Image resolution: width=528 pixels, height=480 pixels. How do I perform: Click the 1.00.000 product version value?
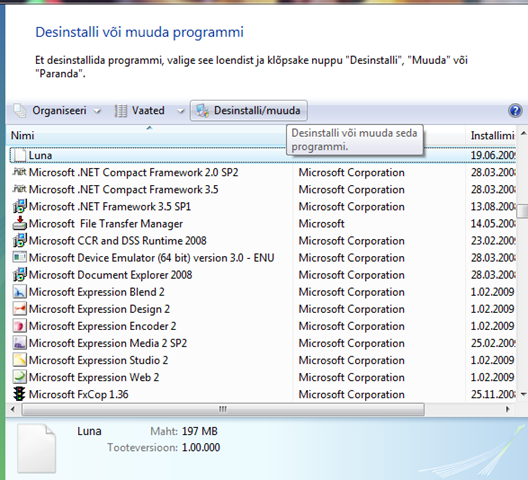(x=201, y=447)
